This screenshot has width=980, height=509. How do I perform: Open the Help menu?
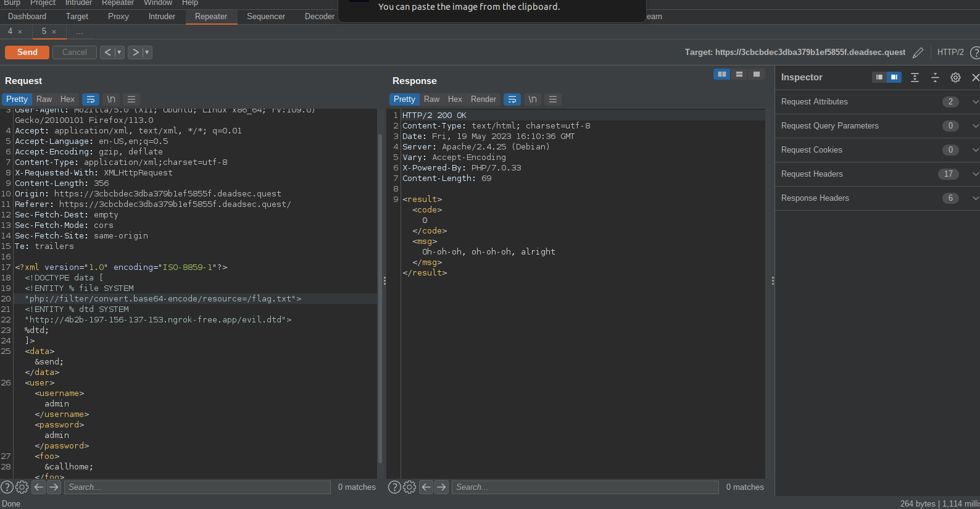pos(190,3)
